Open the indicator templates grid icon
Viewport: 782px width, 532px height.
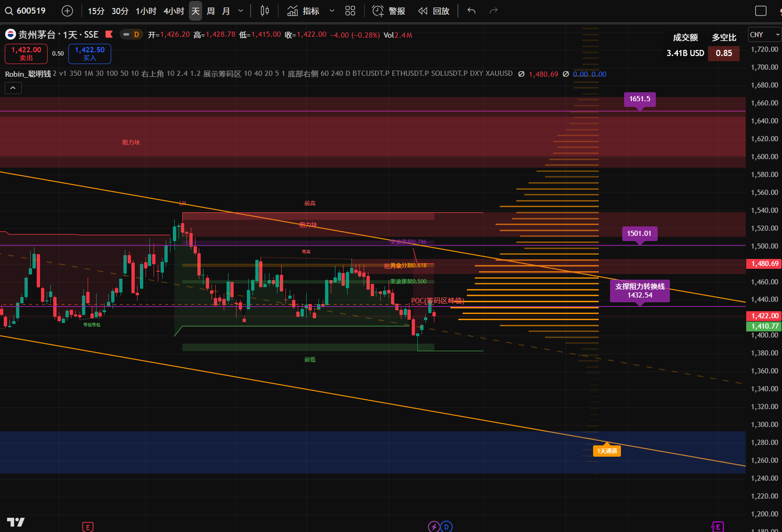click(x=350, y=11)
